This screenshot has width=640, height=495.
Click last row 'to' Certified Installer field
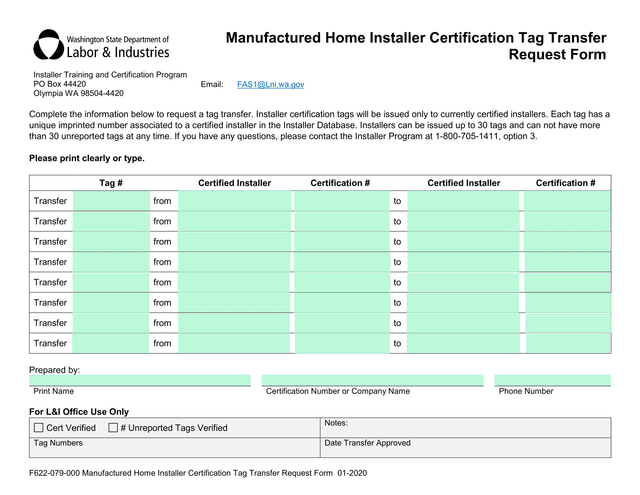click(x=463, y=344)
